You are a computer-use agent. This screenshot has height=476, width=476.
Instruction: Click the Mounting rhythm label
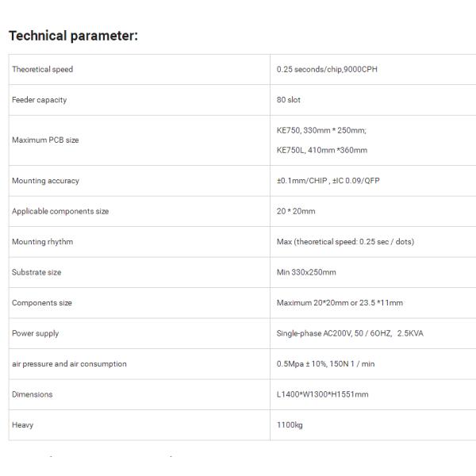coord(42,242)
